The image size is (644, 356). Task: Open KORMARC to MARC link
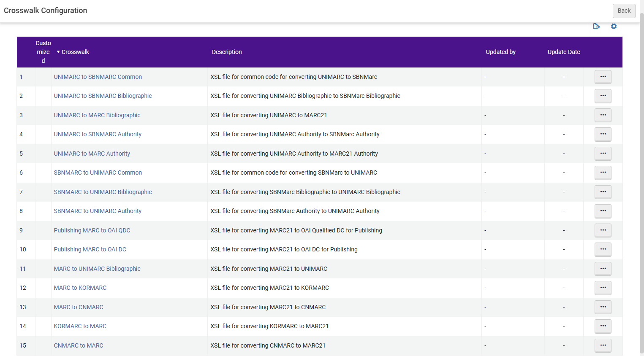tap(80, 326)
